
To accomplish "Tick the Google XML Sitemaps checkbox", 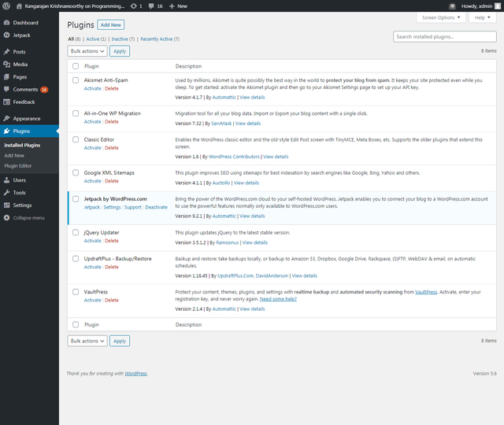I will [x=76, y=173].
